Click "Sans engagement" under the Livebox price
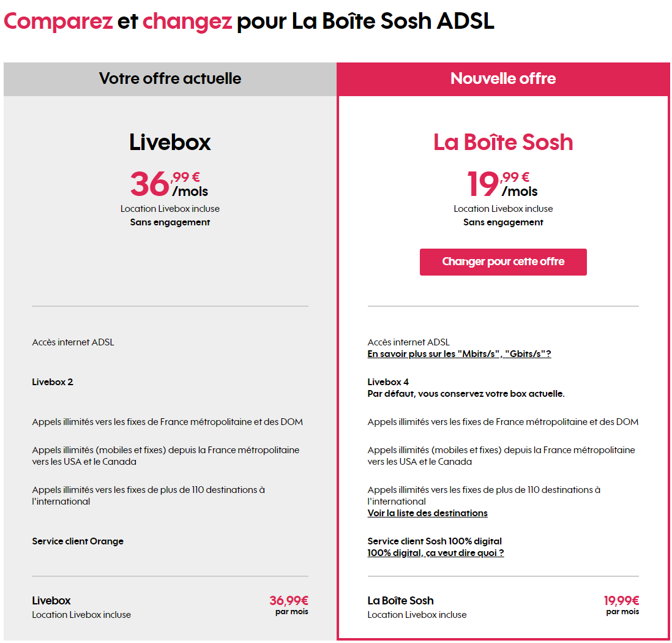672x643 pixels. pyautogui.click(x=170, y=222)
